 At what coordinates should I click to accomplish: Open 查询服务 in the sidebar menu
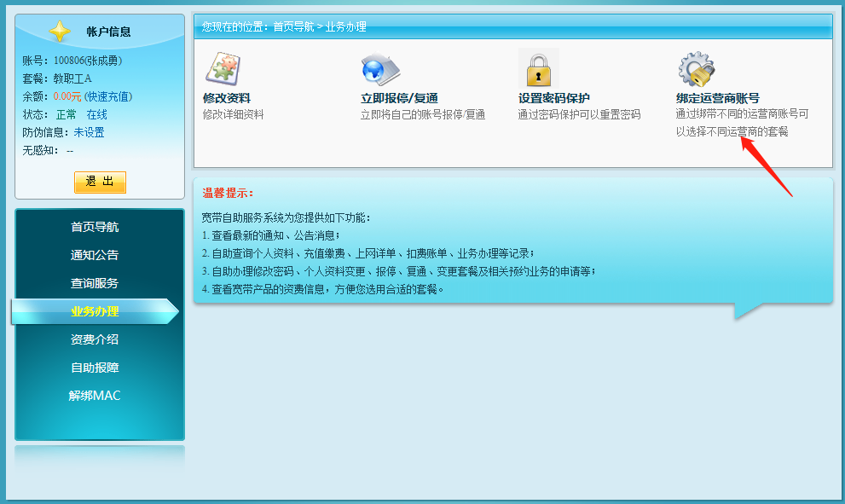pyautogui.click(x=95, y=283)
